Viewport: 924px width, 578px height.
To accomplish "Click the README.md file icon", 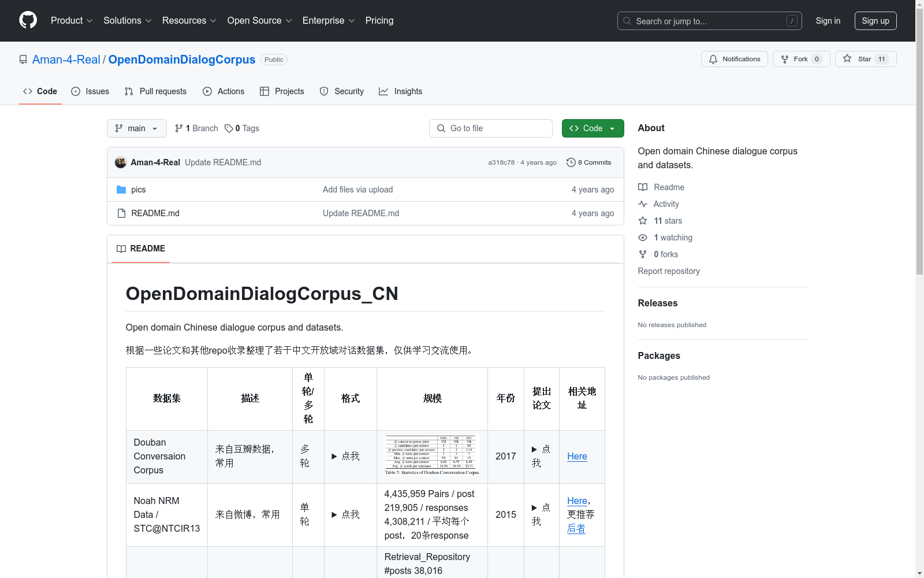I will click(x=121, y=213).
